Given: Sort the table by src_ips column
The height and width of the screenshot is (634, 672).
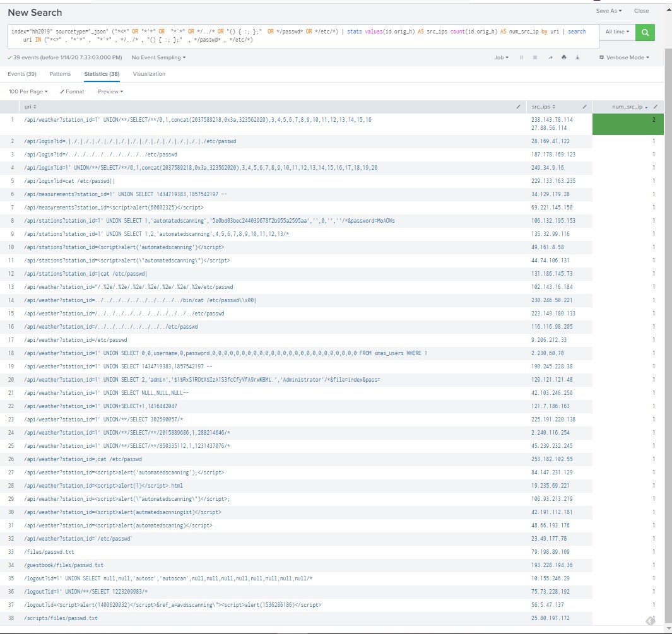Looking at the screenshot, I should 544,107.
